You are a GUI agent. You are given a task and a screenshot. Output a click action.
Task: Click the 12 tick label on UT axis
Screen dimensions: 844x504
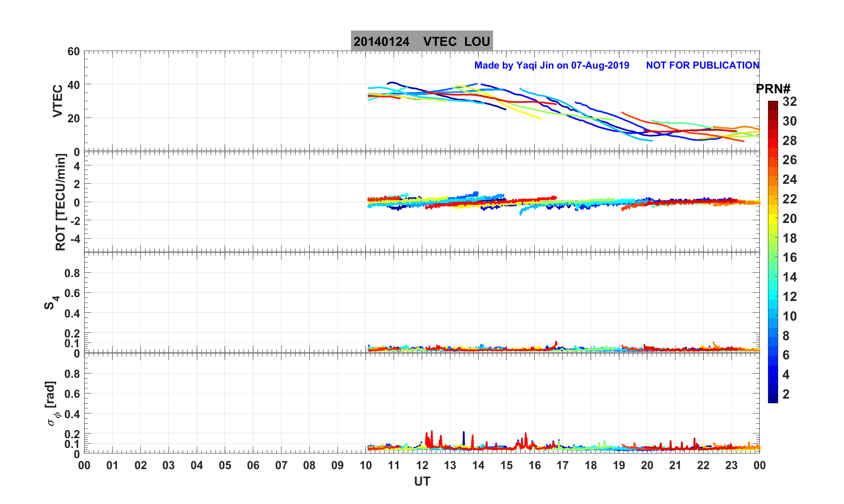click(x=422, y=466)
